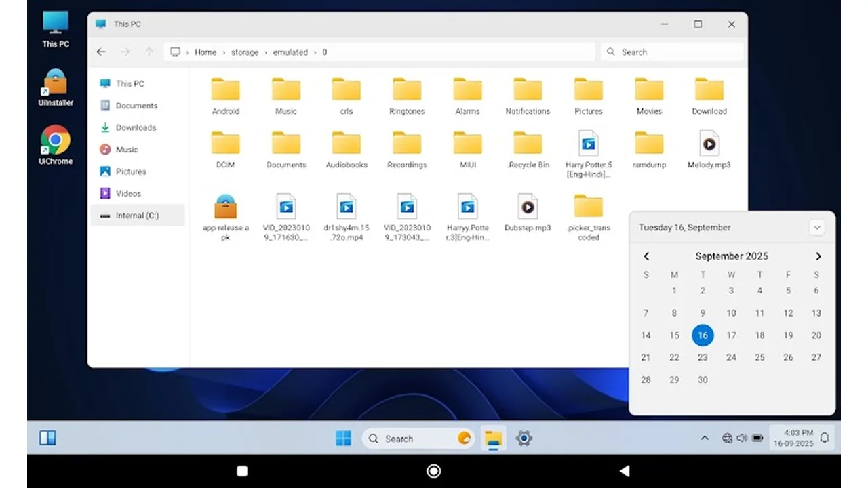Select the VID_20230109_173043 video file
The width and height of the screenshot is (868, 488).
click(x=407, y=218)
